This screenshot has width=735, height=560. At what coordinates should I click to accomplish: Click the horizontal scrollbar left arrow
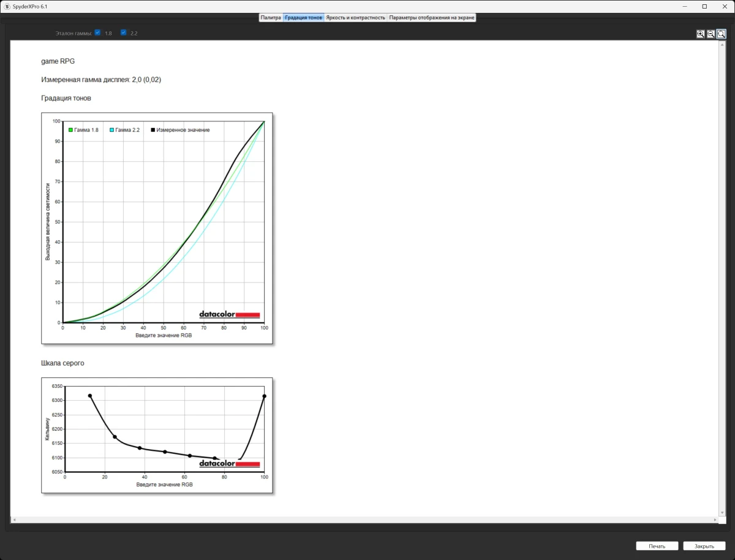14,520
